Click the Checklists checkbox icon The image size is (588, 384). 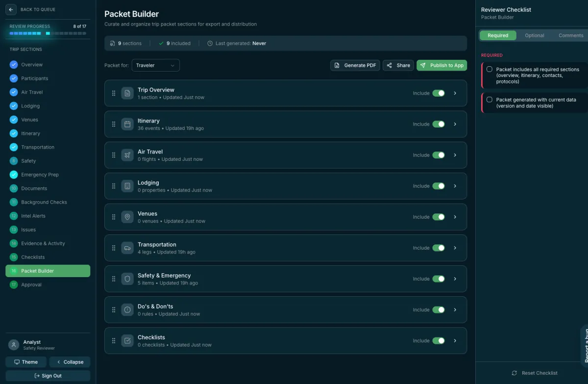pyautogui.click(x=127, y=340)
